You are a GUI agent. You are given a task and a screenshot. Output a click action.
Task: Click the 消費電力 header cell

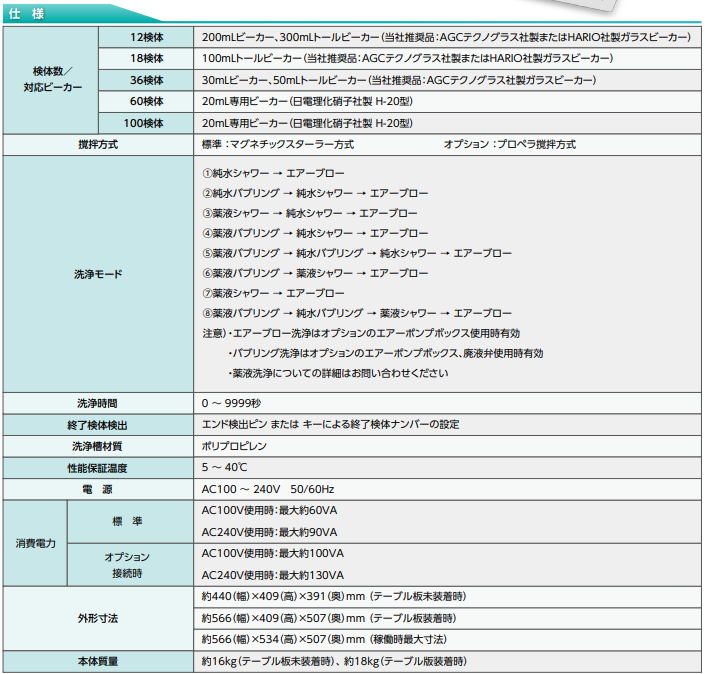pyautogui.click(x=35, y=543)
